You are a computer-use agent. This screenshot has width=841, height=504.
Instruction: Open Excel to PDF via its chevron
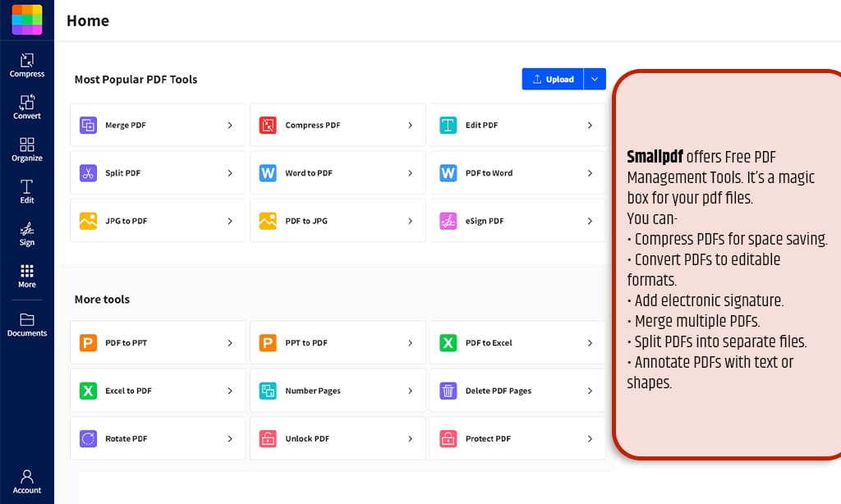(x=230, y=391)
